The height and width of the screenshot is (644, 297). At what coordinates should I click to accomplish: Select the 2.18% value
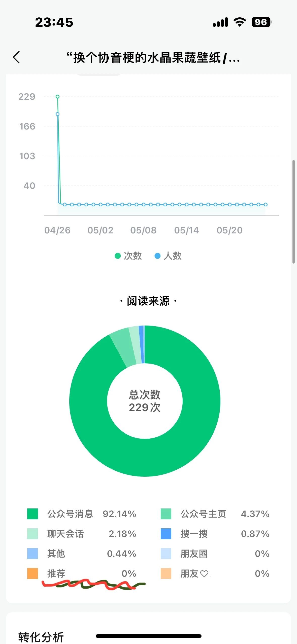click(122, 534)
